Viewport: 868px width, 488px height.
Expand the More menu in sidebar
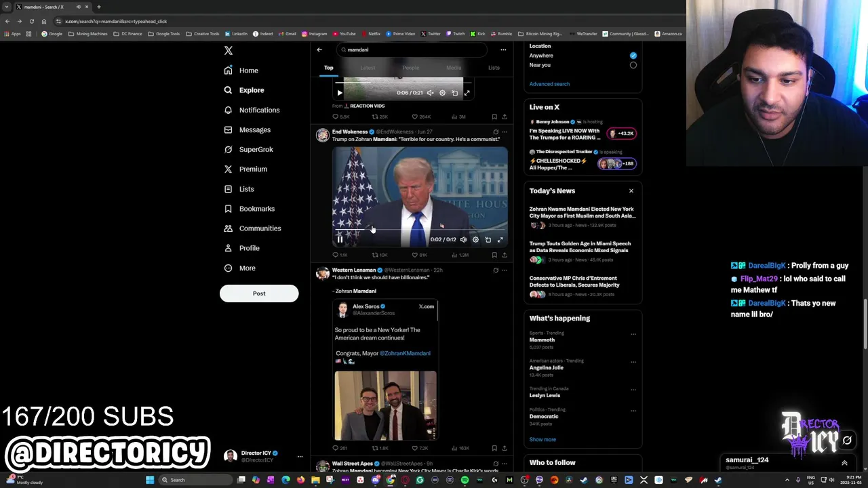pos(240,268)
